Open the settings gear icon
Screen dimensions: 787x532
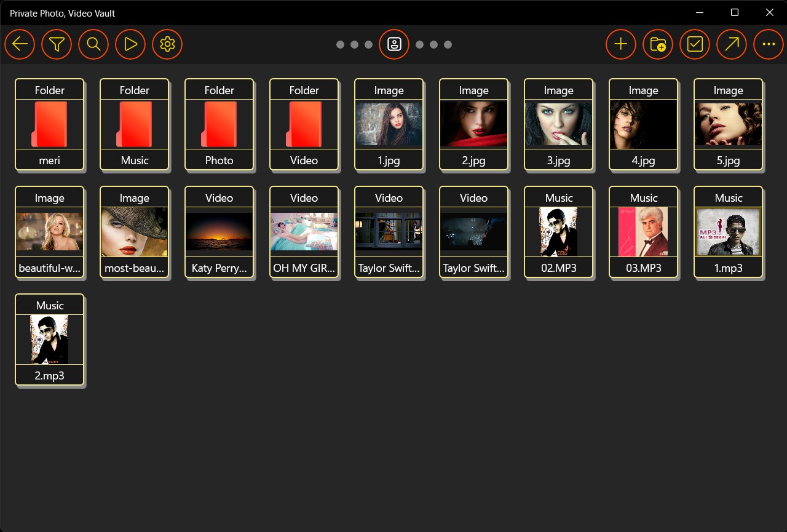pyautogui.click(x=167, y=44)
